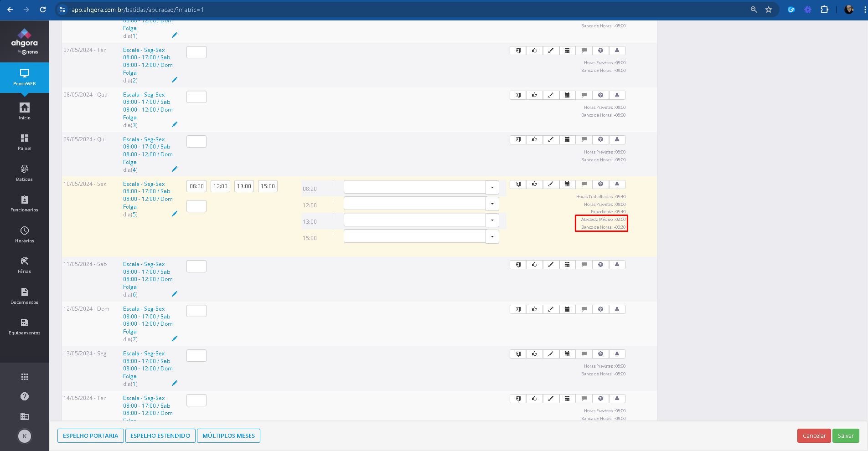868x451 pixels.
Task: Click thumbs-up icon in 13/05/2024 - Seg row
Action: (534, 354)
